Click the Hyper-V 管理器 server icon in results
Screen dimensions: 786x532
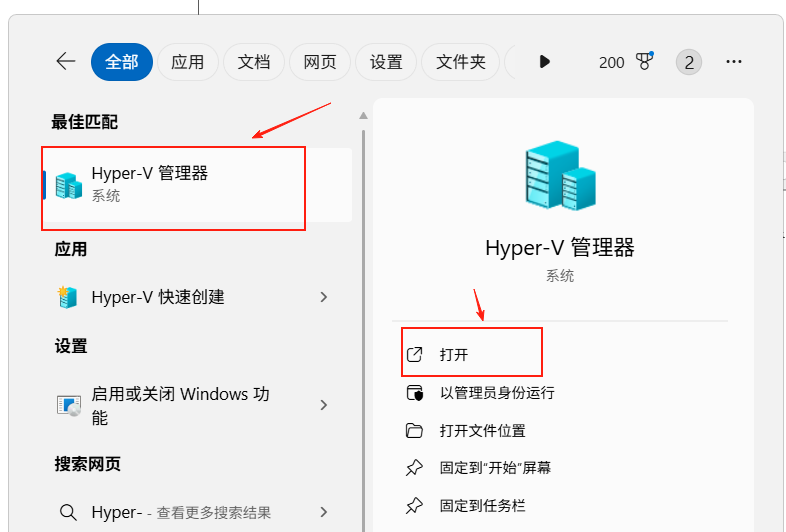pos(69,186)
